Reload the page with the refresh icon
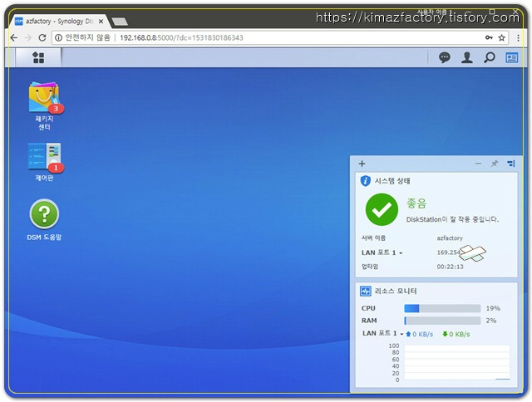 [x=42, y=37]
